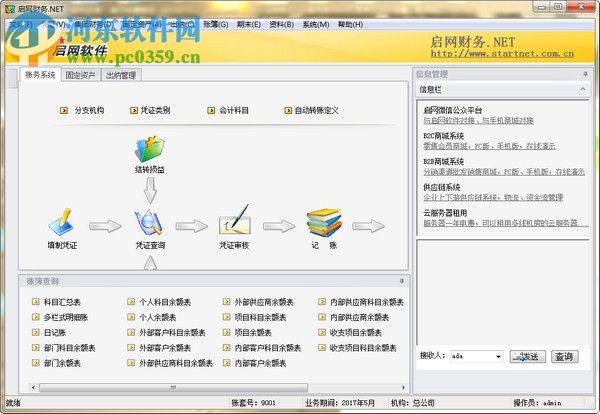This screenshot has height=414, width=600.
Task: Open the 填制凭证 voucher entry icon
Action: (x=61, y=222)
